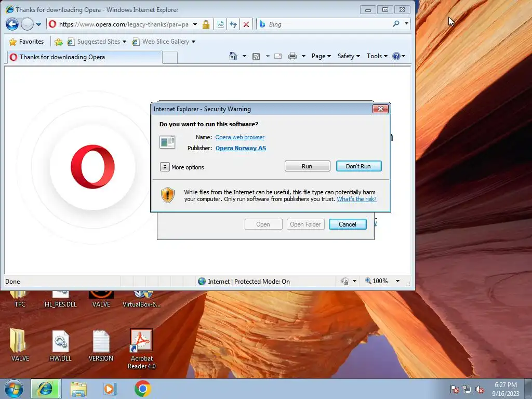Click the muted volume tray icon
The width and height of the screenshot is (532, 399).
coord(480,389)
